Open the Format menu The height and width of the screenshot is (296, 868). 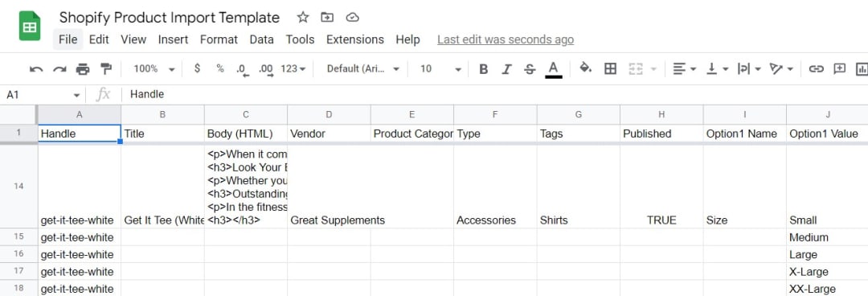pyautogui.click(x=219, y=39)
